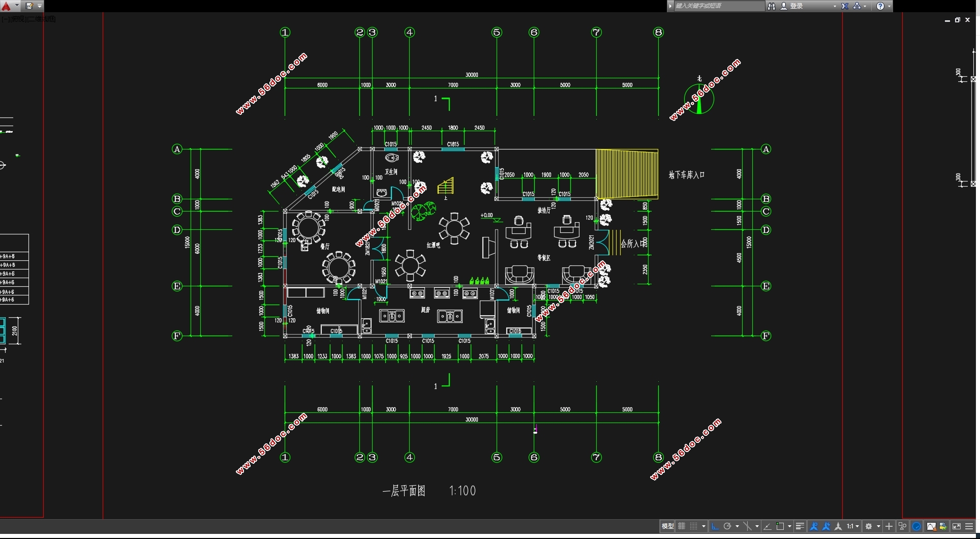This screenshot has height=539, width=980.
Task: Expand the quick access toolbar customize arrow
Action: click(x=40, y=6)
